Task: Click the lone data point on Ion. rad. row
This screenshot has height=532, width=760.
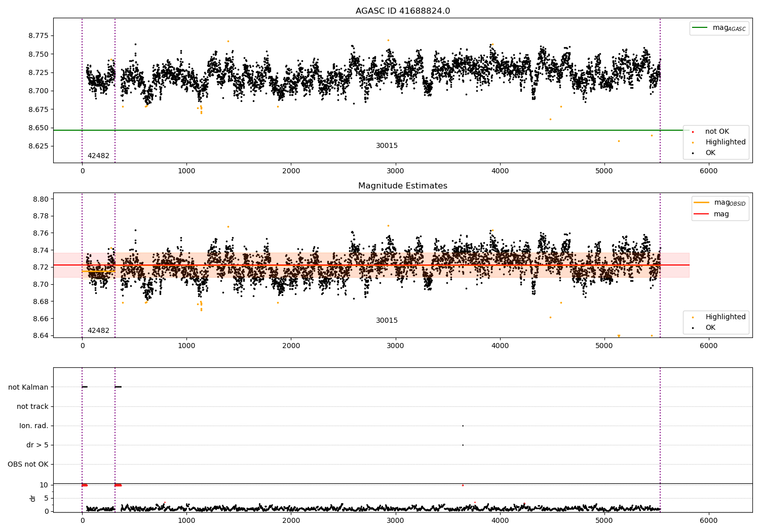Action: [x=463, y=426]
